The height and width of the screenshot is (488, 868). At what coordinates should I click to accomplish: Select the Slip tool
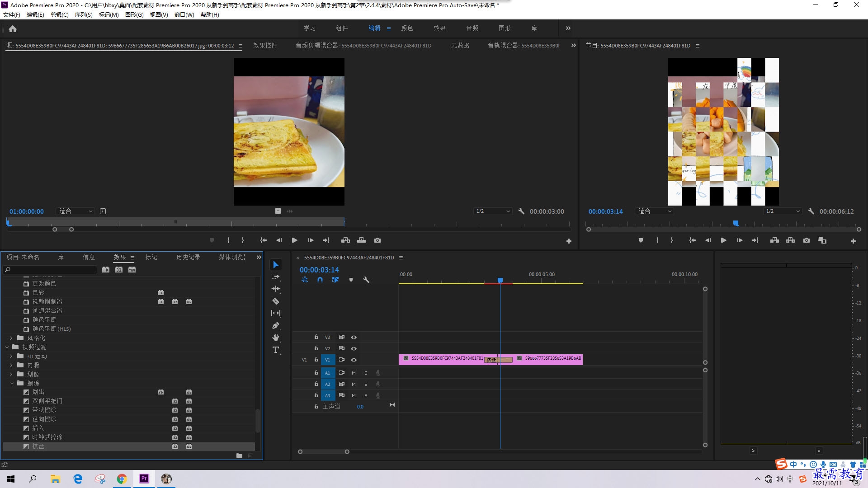pyautogui.click(x=276, y=313)
